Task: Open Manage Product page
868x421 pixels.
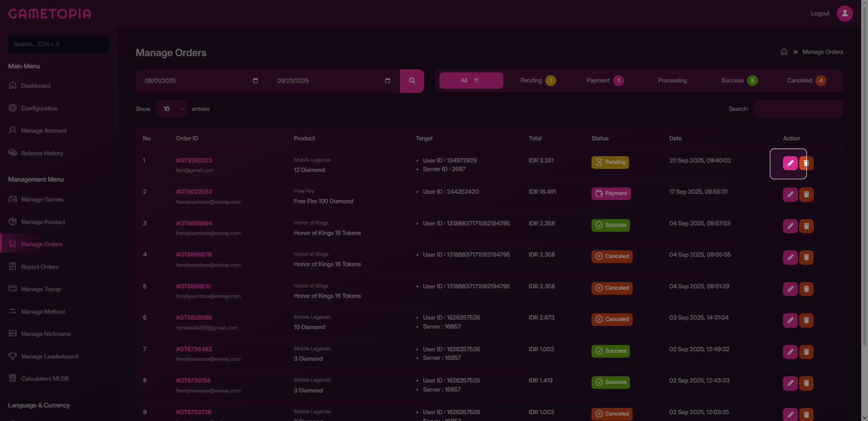Action: [43, 222]
